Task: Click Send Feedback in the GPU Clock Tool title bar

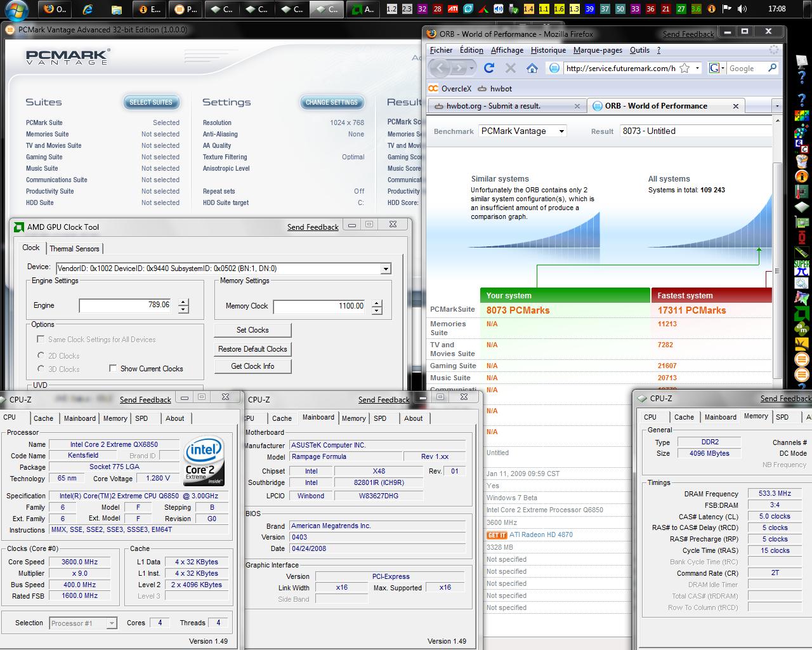Action: tap(313, 227)
